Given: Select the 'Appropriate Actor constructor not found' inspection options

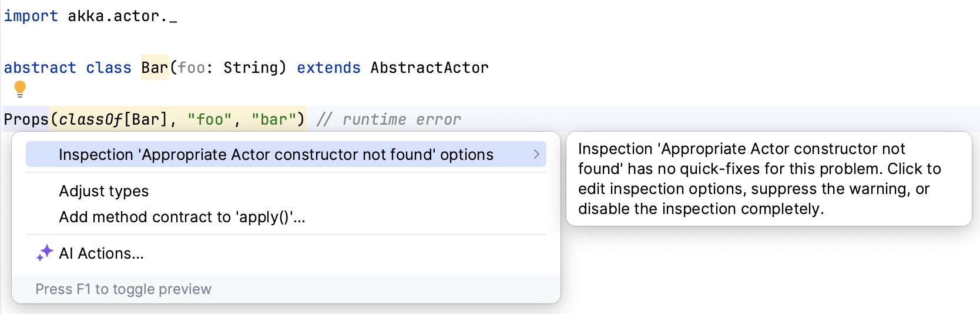Looking at the screenshot, I should [276, 155].
